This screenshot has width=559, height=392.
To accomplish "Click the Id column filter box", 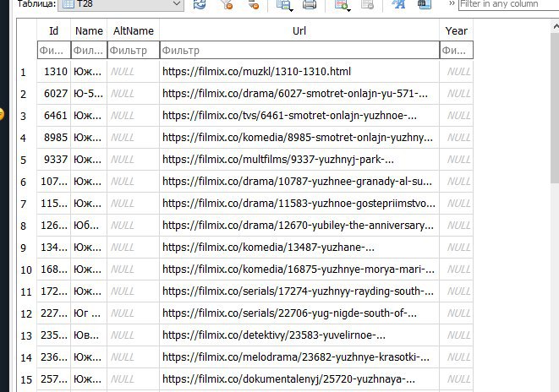I will [54, 50].
